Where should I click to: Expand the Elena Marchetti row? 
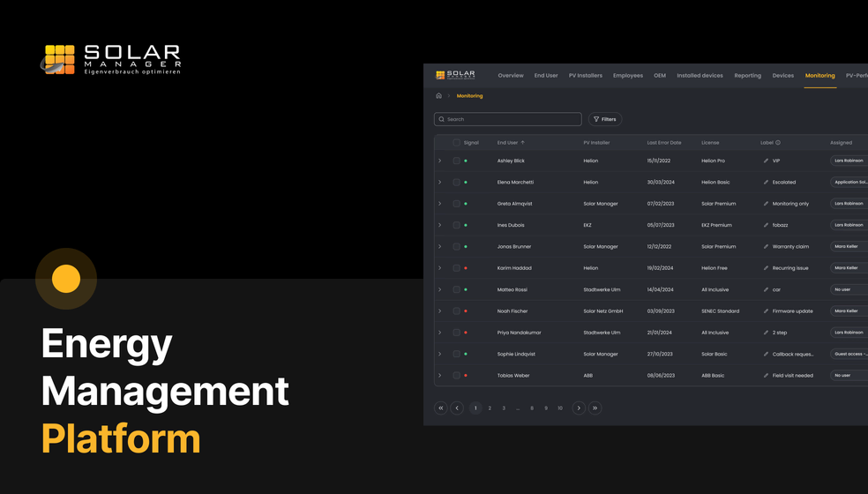pyautogui.click(x=440, y=183)
